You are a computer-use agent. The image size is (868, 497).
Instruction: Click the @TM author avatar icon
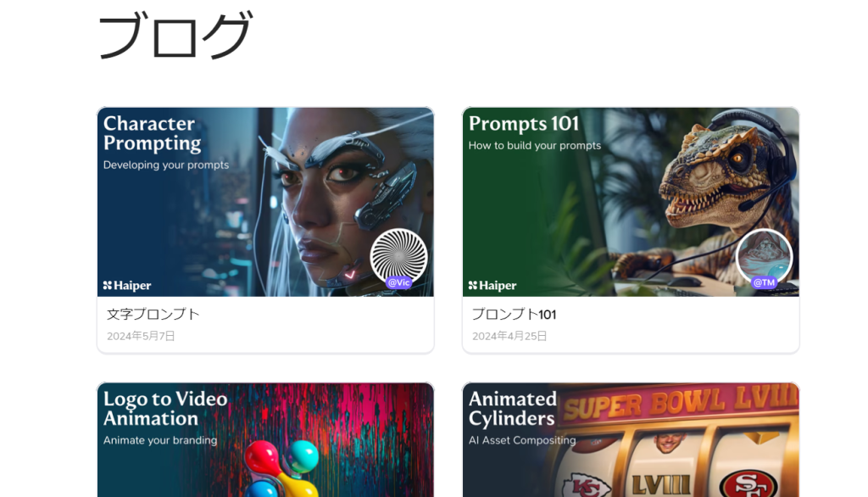pyautogui.click(x=764, y=257)
